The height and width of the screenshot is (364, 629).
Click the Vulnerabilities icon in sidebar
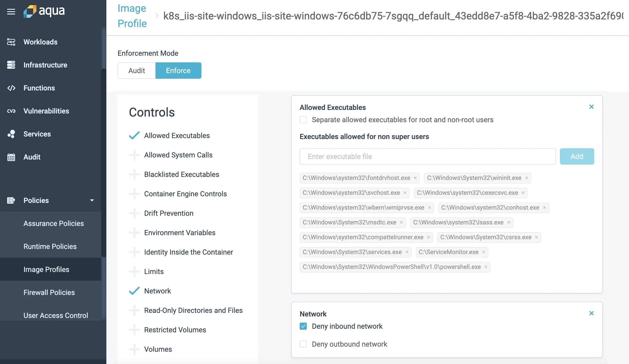pos(11,111)
